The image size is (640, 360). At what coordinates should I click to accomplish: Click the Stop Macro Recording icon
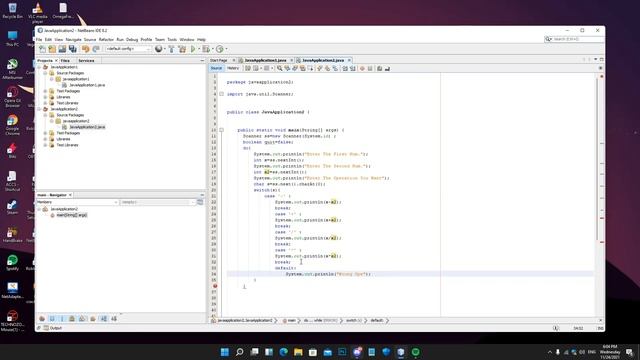pyautogui.click(x=370, y=69)
